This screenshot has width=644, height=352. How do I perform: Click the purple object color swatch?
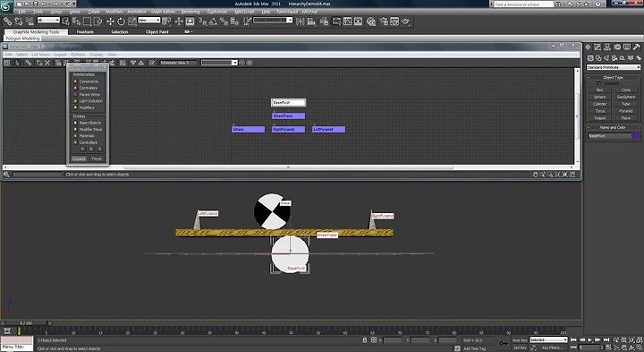tap(637, 136)
